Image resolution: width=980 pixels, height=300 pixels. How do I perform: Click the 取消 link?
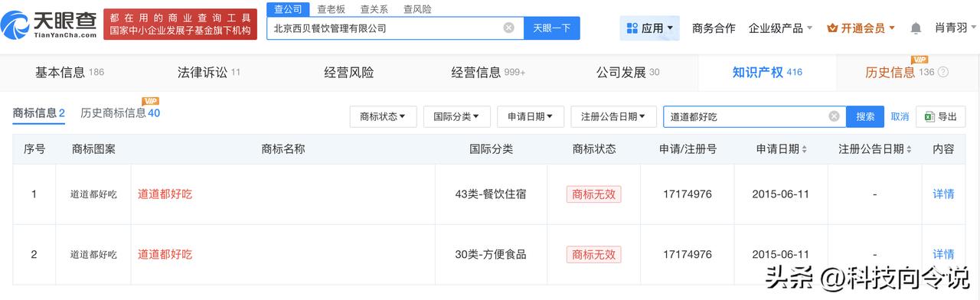(x=900, y=116)
